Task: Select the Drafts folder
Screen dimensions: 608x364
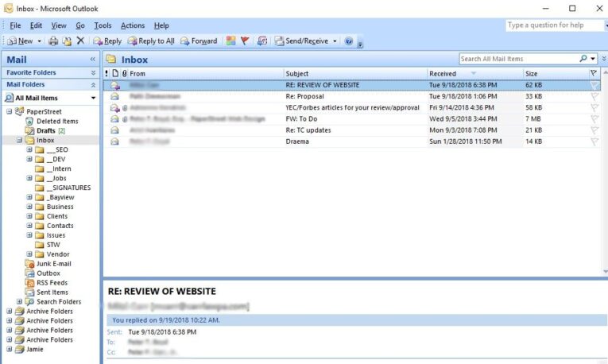Action: (45, 130)
